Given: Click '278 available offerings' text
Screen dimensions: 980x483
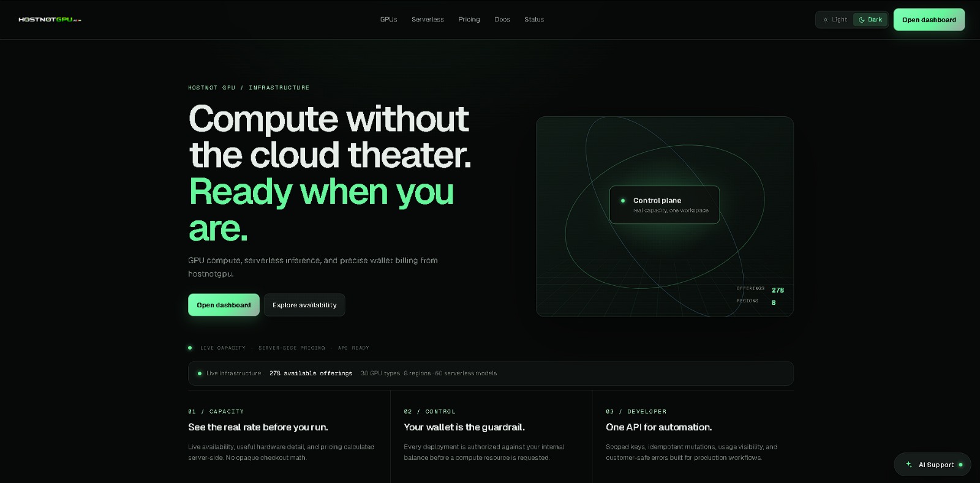Looking at the screenshot, I should [311, 373].
